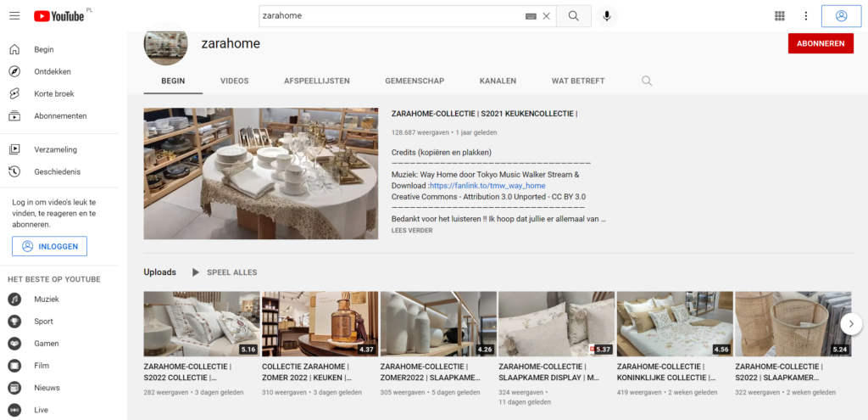Click the top-right sign-in avatar button
The height and width of the screenshot is (420, 868).
click(841, 16)
